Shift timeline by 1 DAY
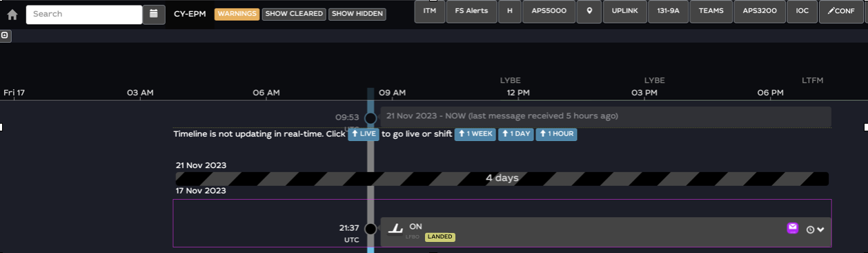 coord(516,134)
